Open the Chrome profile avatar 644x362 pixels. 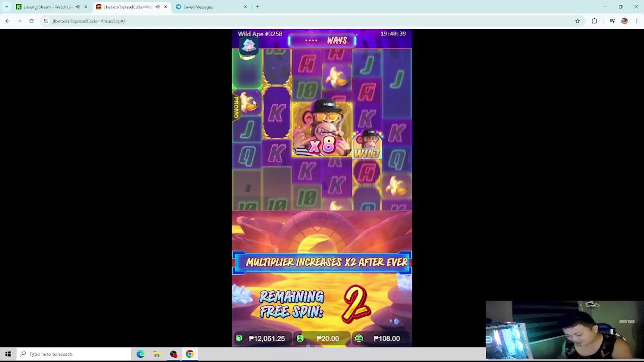point(624,21)
